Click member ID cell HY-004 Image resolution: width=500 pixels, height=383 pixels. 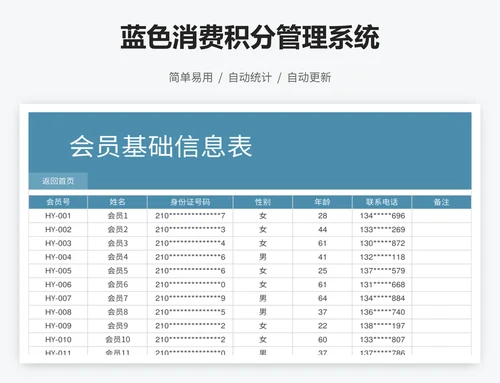coord(58,257)
